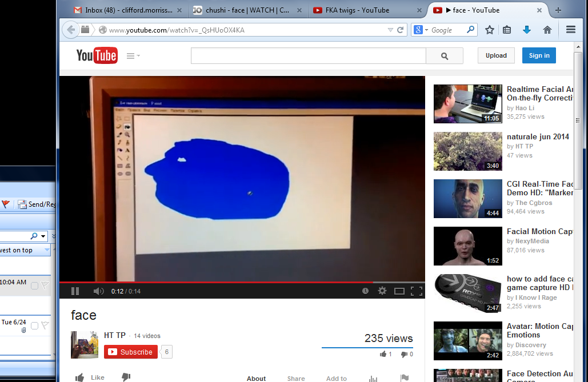Click in the YouTube search field
588x382 pixels.
pos(308,56)
